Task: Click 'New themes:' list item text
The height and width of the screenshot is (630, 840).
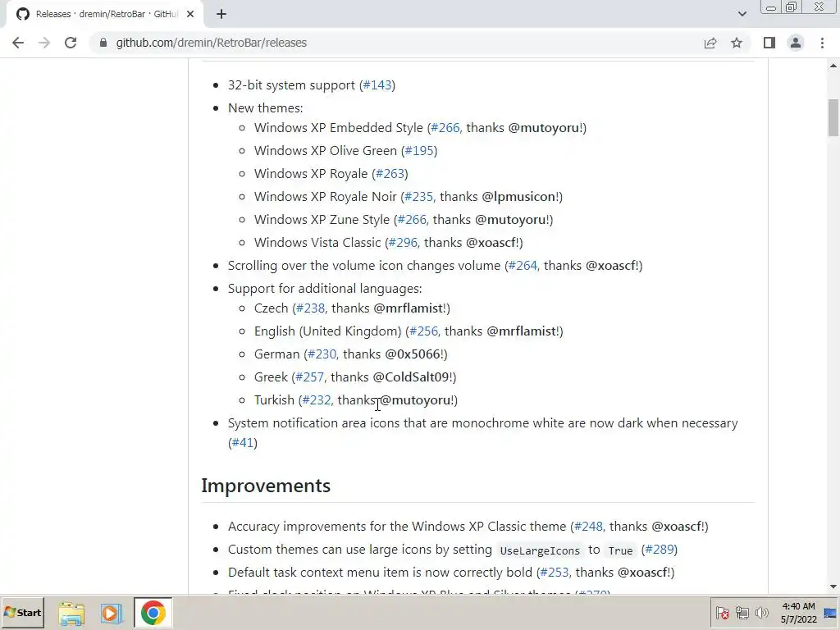Action: (x=265, y=108)
